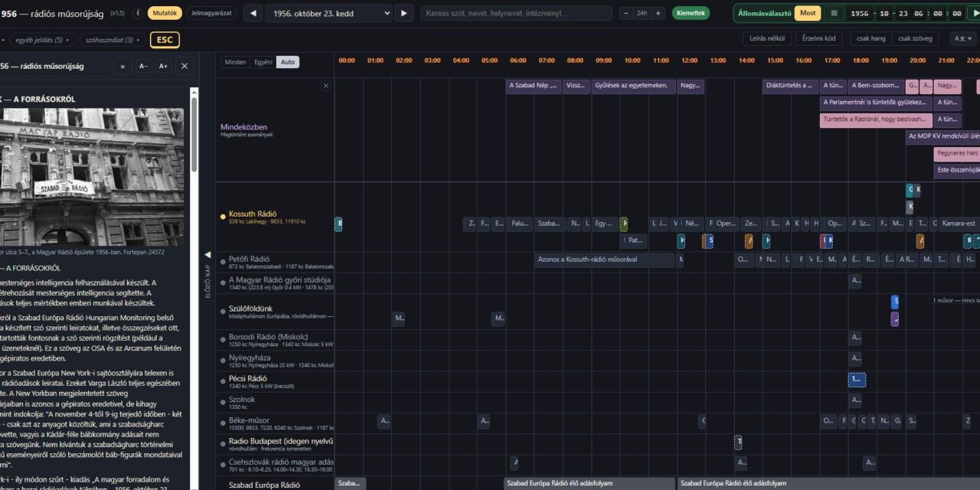This screenshot has width=980, height=490.
Task: Go to the previous day arrow in header
Action: click(x=253, y=13)
